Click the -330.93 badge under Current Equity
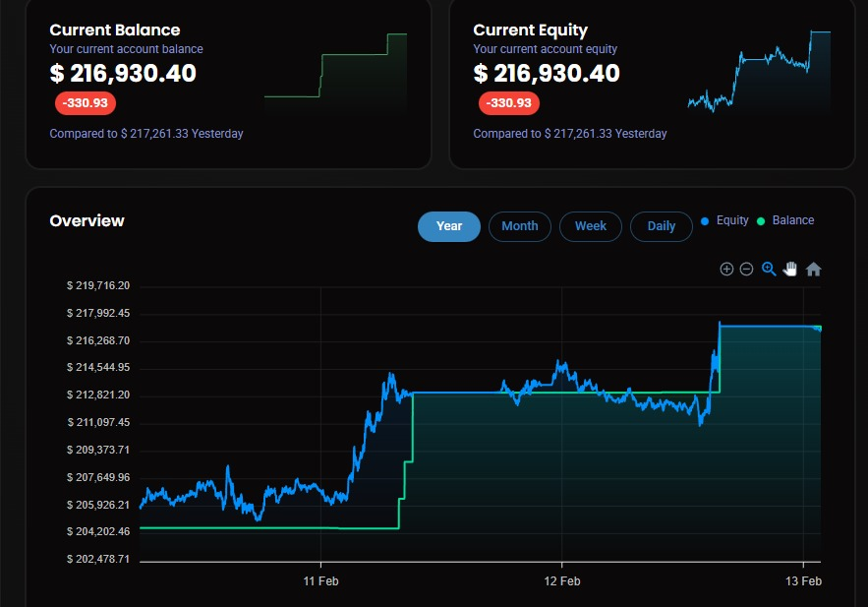The width and height of the screenshot is (868, 607). coord(509,103)
